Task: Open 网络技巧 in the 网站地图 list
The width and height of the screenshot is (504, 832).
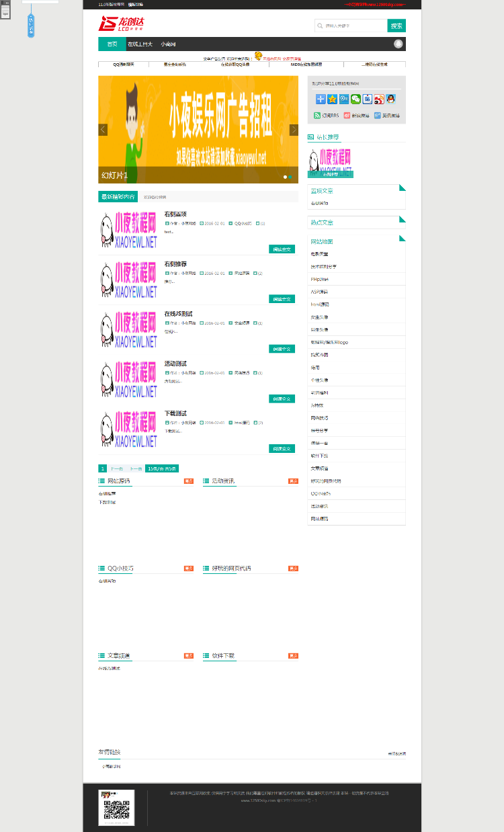Action: [x=319, y=418]
